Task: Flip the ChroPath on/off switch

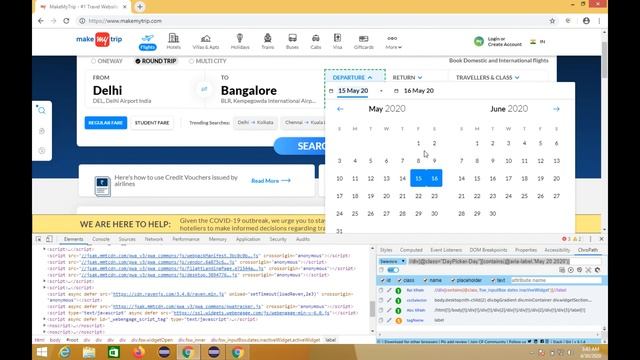Action: pos(393,270)
